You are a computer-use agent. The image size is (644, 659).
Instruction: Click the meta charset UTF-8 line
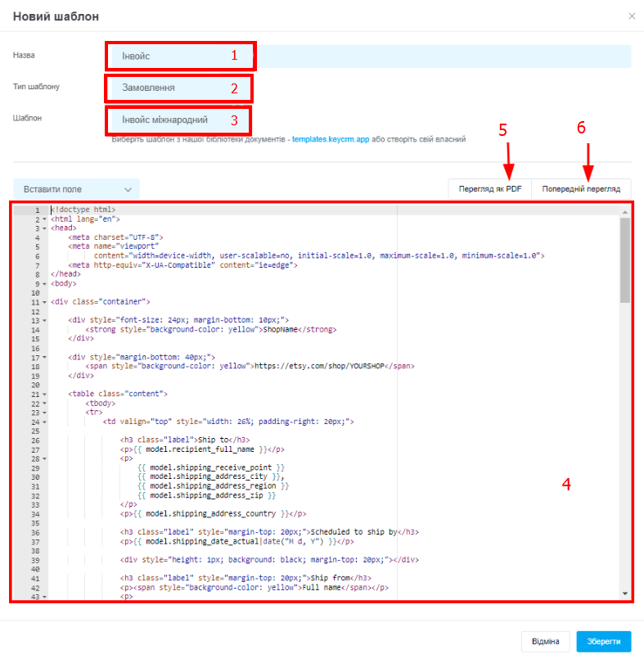[115, 237]
